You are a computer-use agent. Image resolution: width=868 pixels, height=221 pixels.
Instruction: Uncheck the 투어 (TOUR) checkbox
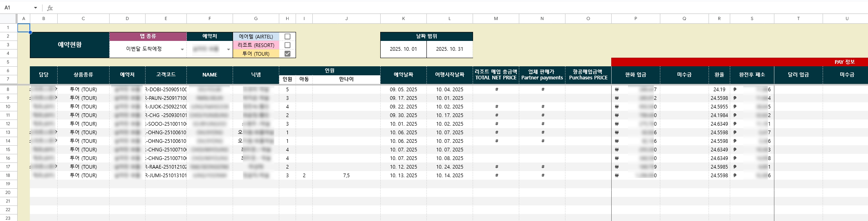[x=287, y=54]
